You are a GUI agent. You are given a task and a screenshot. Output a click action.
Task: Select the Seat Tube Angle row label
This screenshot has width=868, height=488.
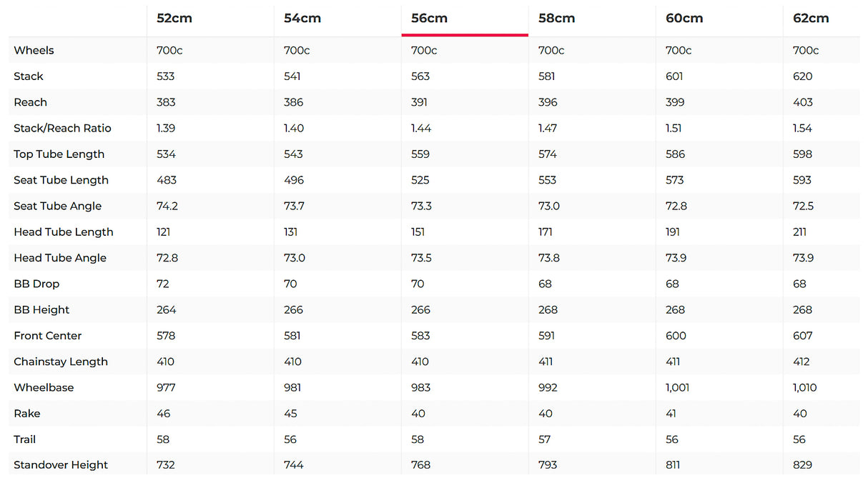(57, 206)
